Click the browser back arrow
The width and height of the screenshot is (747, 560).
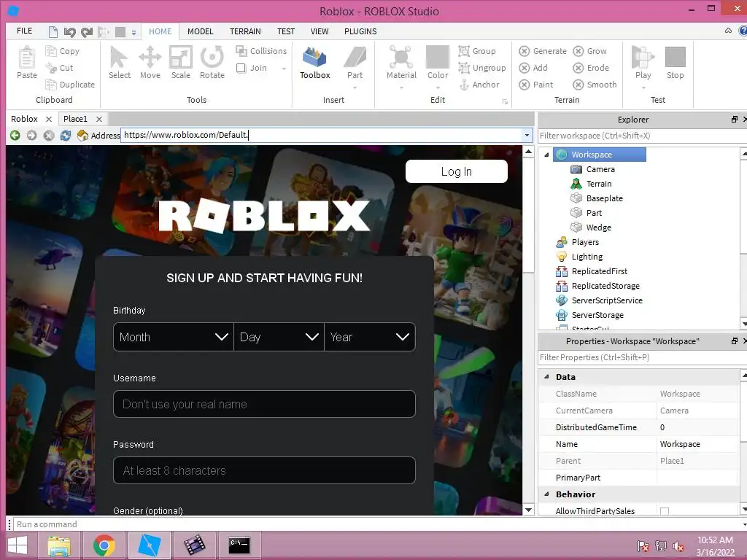point(15,135)
